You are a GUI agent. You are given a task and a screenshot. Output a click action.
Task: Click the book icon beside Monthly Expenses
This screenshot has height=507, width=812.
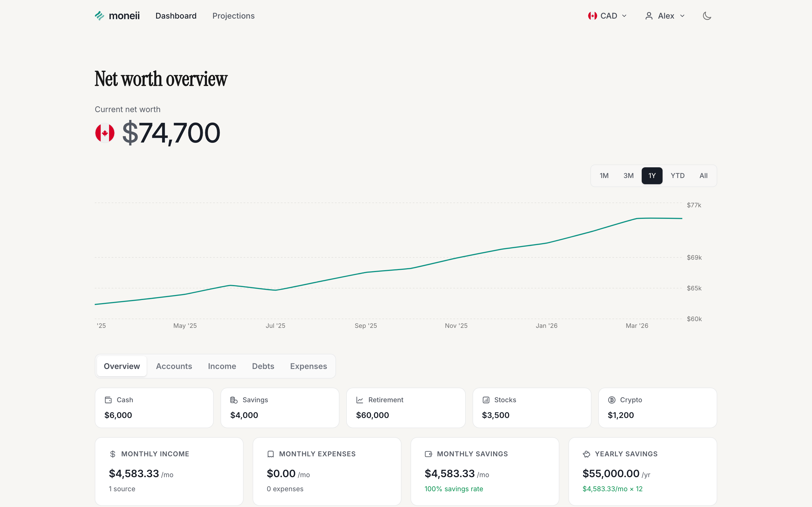pos(270,454)
